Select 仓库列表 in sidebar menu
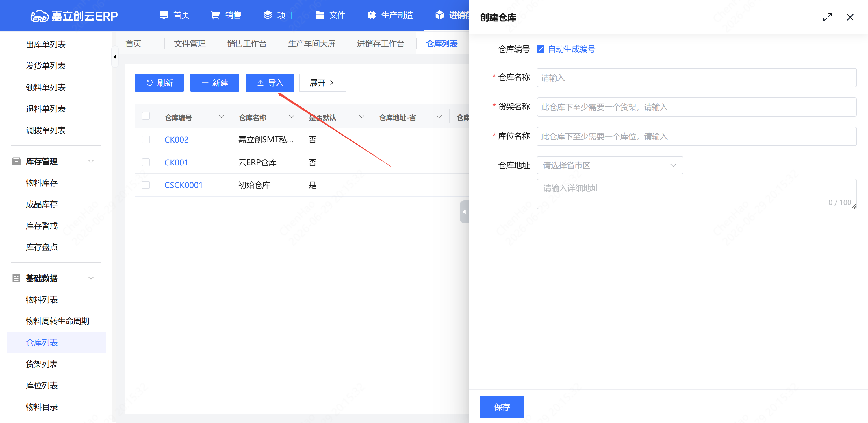Image resolution: width=868 pixels, height=423 pixels. click(x=56, y=343)
